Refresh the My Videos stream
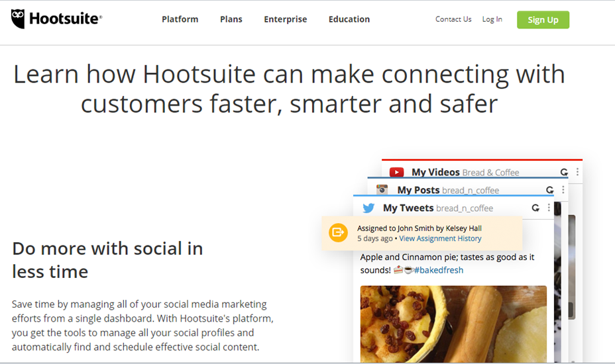The width and height of the screenshot is (615, 364). pos(564,172)
